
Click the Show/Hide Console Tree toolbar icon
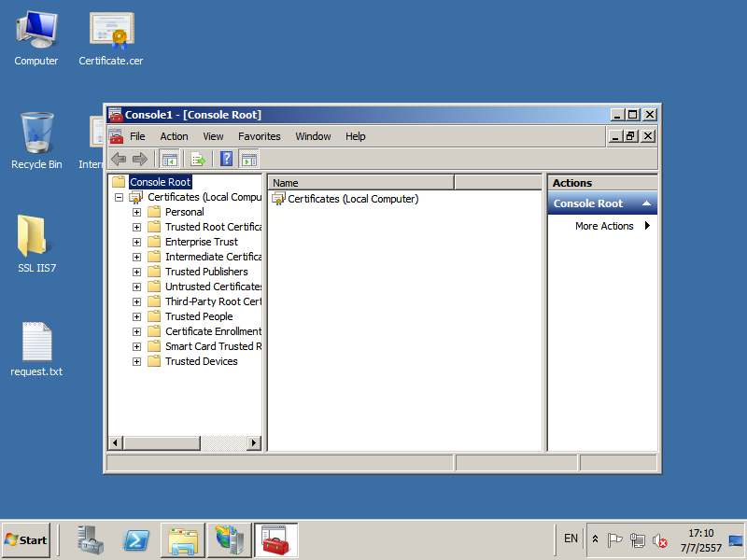coord(169,159)
